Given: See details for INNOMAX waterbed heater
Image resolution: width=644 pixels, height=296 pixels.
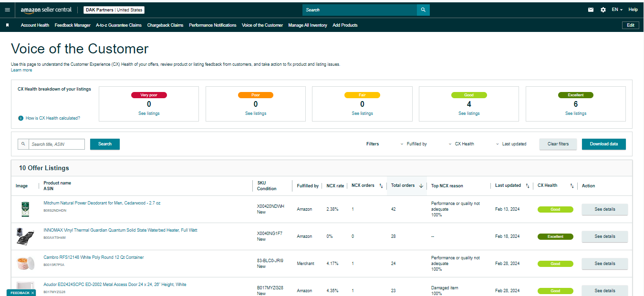Looking at the screenshot, I should (x=605, y=236).
